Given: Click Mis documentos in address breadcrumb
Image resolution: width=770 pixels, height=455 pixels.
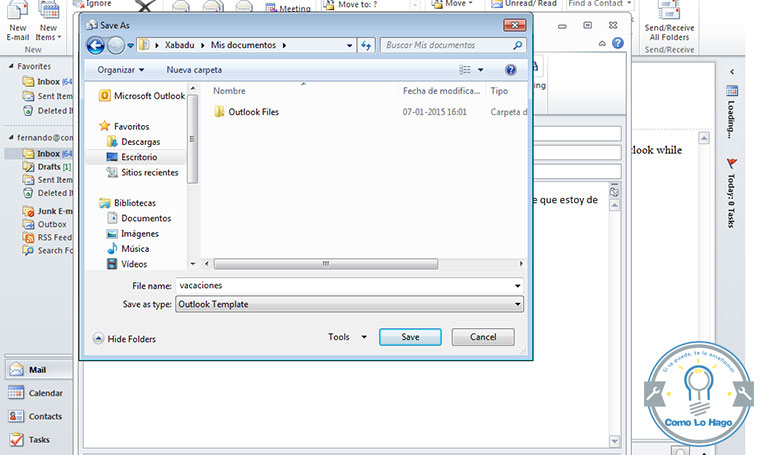Looking at the screenshot, I should coord(243,45).
